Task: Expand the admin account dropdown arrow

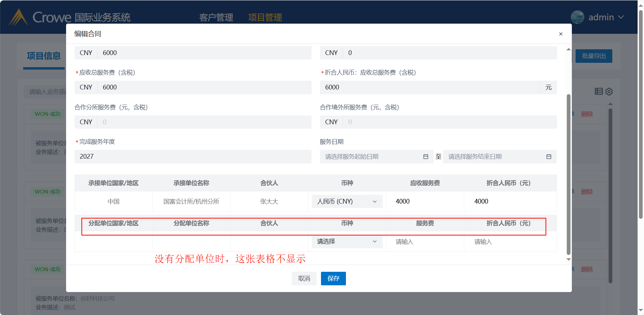Action: click(621, 17)
